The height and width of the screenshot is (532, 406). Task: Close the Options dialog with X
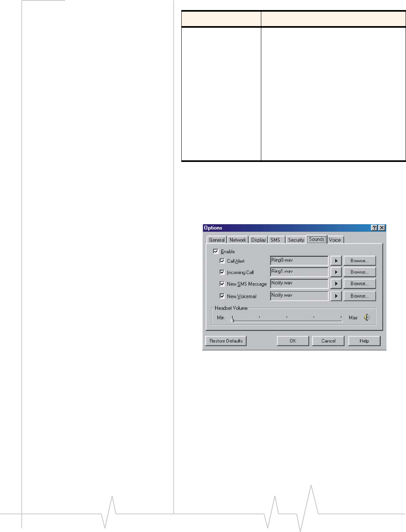pyautogui.click(x=382, y=228)
